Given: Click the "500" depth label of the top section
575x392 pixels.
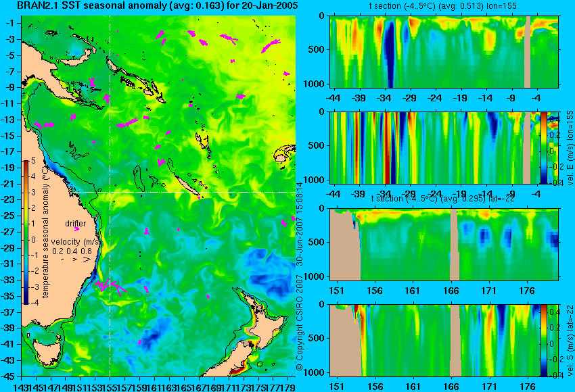Looking at the screenshot, I should 317,50.
